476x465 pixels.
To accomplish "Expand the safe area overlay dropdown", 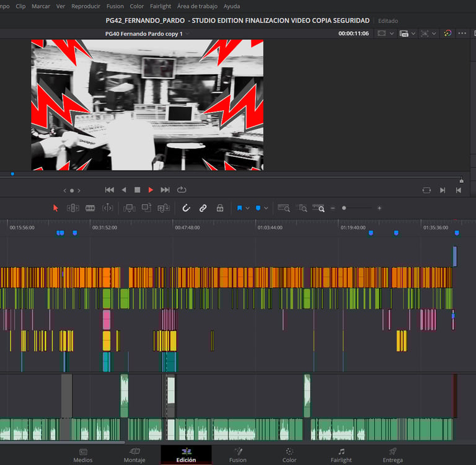I will pyautogui.click(x=392, y=33).
